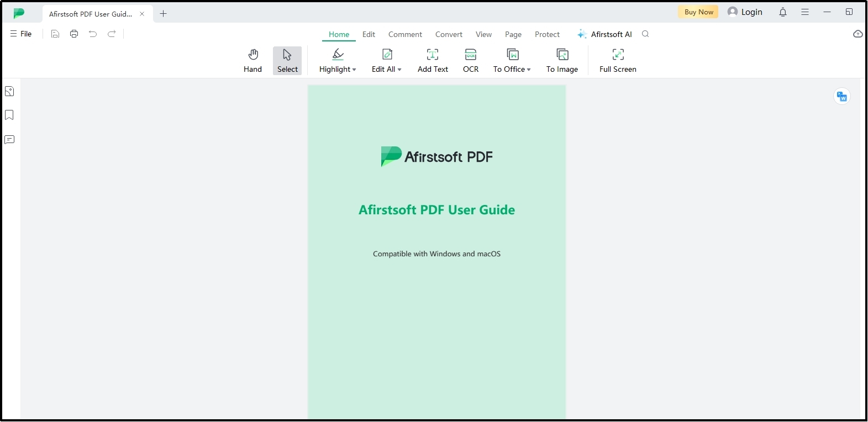This screenshot has height=422, width=868.
Task: Click the floating translate-to-Word icon
Action: [x=841, y=96]
